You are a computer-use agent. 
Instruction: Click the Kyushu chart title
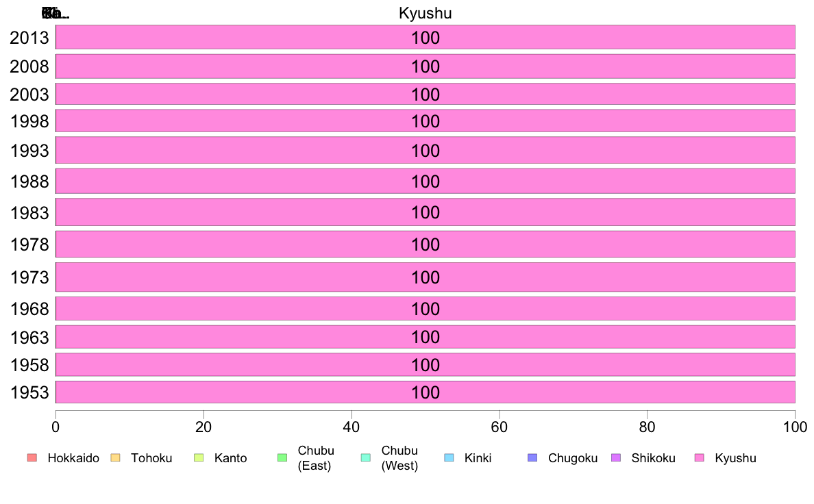425,13
